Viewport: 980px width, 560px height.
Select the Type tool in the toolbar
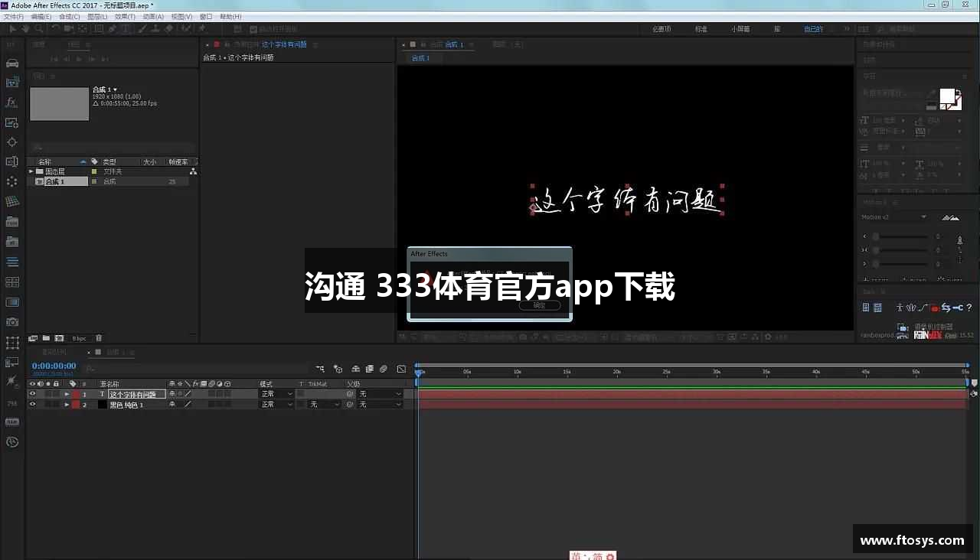click(125, 28)
